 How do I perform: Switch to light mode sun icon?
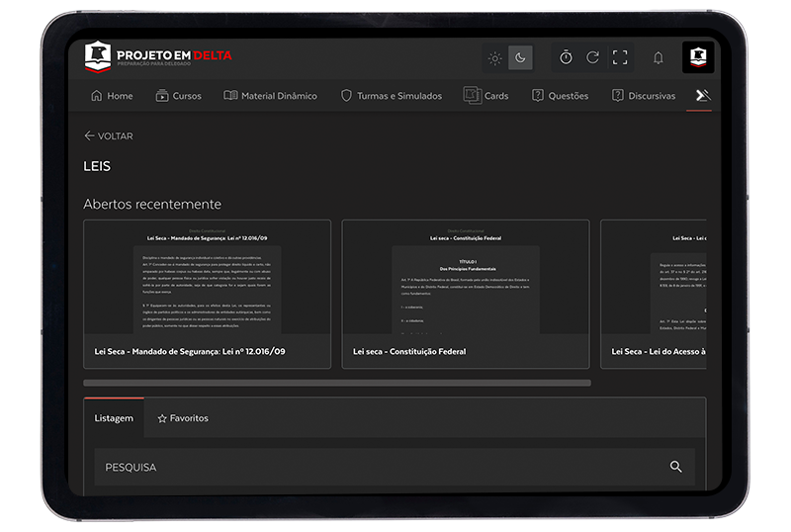click(x=495, y=58)
